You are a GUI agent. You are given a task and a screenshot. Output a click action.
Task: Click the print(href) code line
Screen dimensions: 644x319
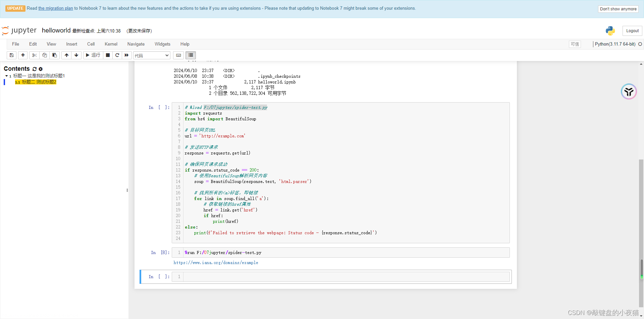point(225,221)
